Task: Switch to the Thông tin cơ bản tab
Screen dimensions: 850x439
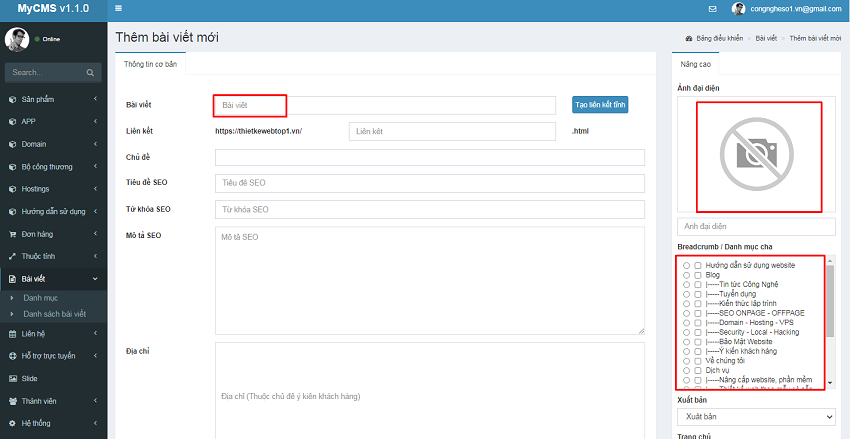Action: coord(148,63)
